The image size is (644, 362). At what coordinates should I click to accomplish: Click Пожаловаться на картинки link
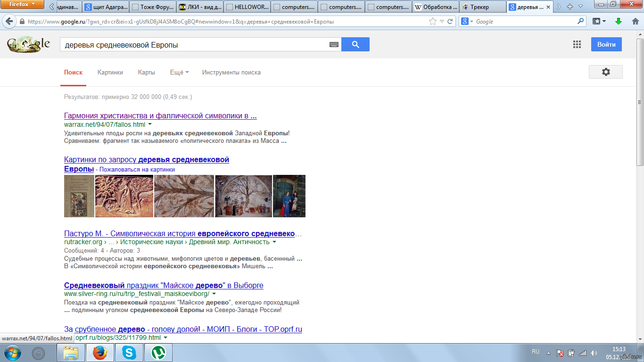pyautogui.click(x=137, y=169)
